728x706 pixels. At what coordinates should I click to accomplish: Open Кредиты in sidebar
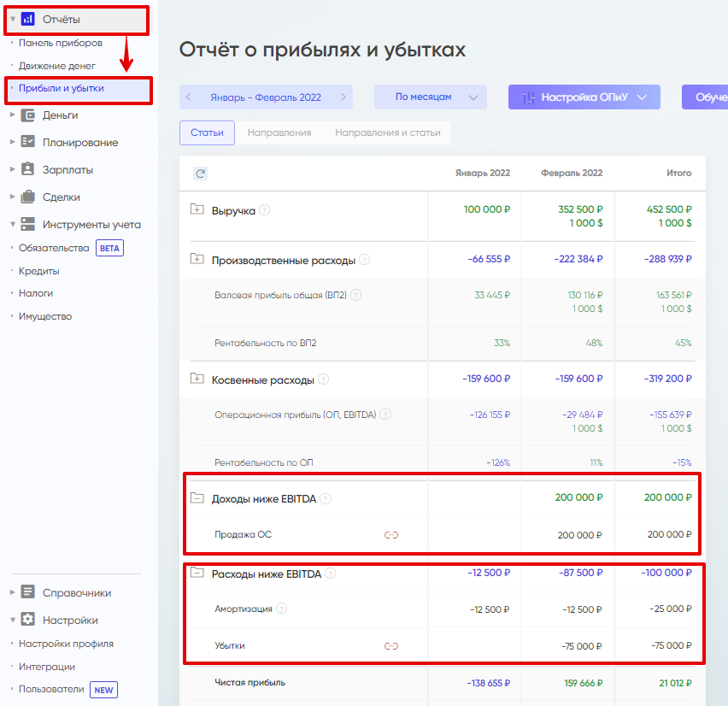point(39,271)
